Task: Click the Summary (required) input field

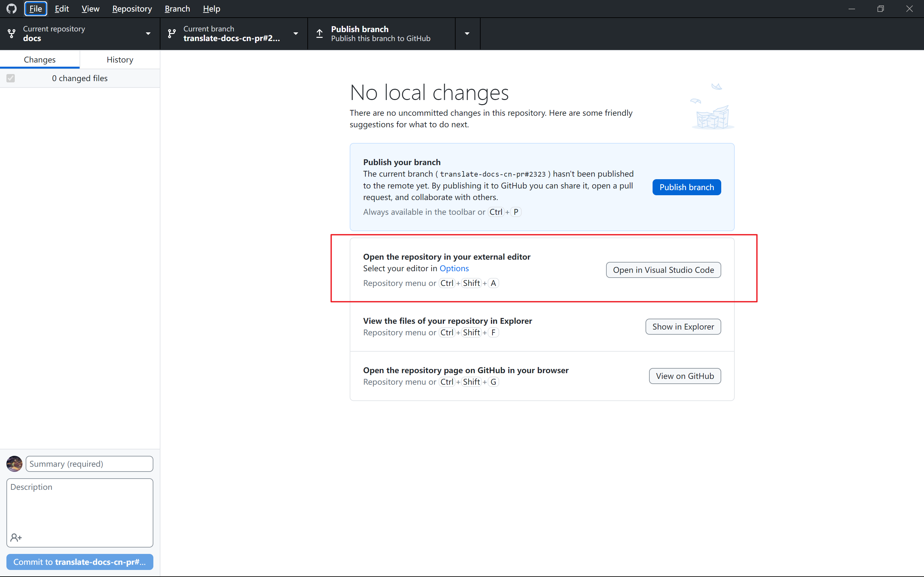Action: pos(89,464)
